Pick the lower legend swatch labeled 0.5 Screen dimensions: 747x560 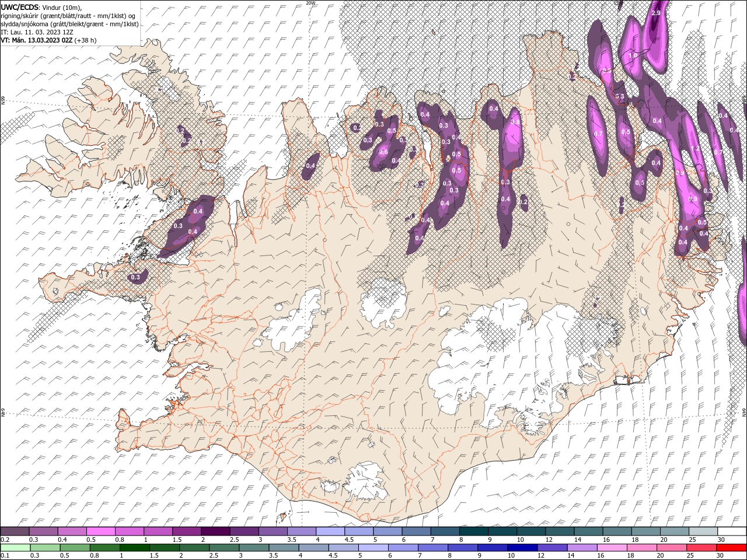[x=75, y=547]
